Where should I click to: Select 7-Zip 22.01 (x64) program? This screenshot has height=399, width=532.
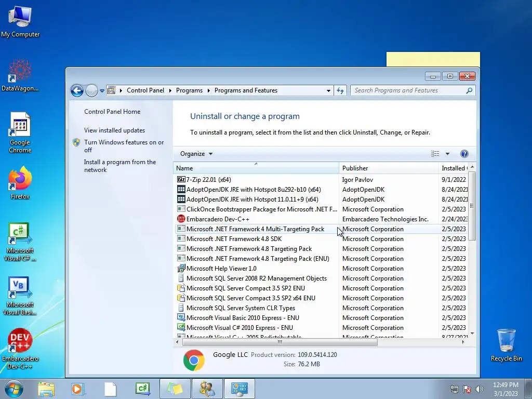(x=321, y=179)
